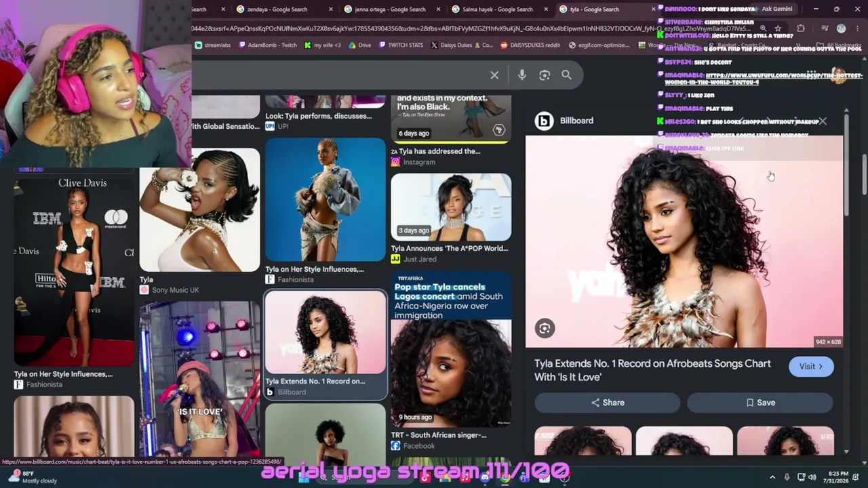Close the zendaya - Google Search tab

[x=331, y=9]
